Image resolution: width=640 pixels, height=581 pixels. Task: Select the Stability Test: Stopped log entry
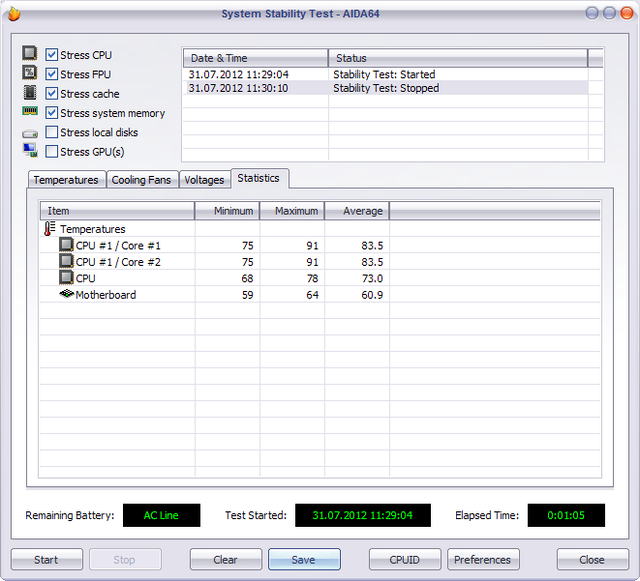(386, 88)
